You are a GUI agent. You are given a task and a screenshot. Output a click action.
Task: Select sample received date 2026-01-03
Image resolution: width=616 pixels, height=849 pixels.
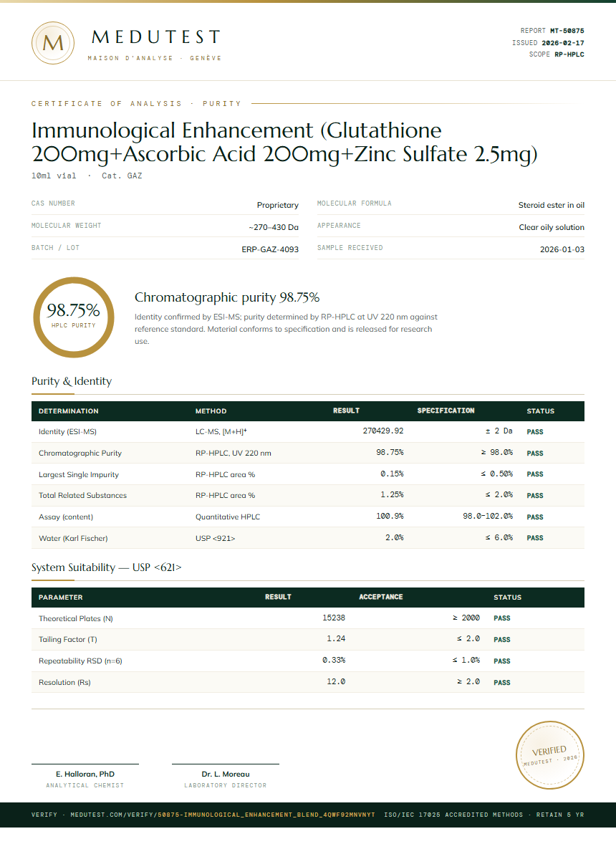coord(562,249)
